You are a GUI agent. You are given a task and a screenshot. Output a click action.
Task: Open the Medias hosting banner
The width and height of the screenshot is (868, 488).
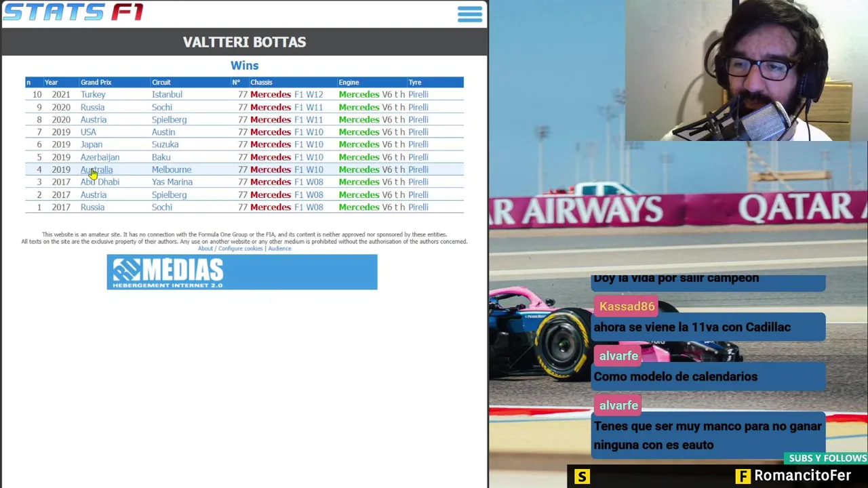[x=242, y=272]
